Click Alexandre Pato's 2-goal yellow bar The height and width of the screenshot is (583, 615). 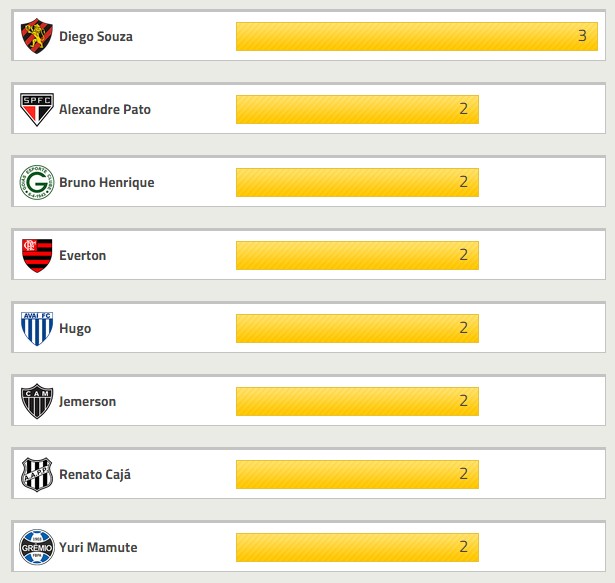point(357,110)
